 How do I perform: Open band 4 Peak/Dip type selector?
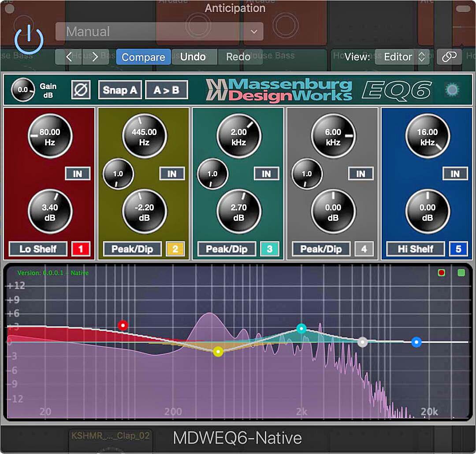click(x=321, y=249)
